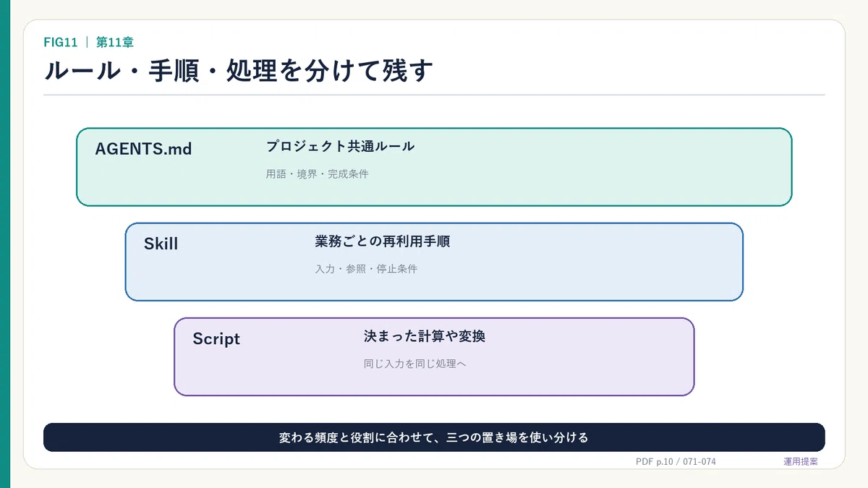Click the 第11章 chapter label
868x488 pixels.
pos(115,43)
